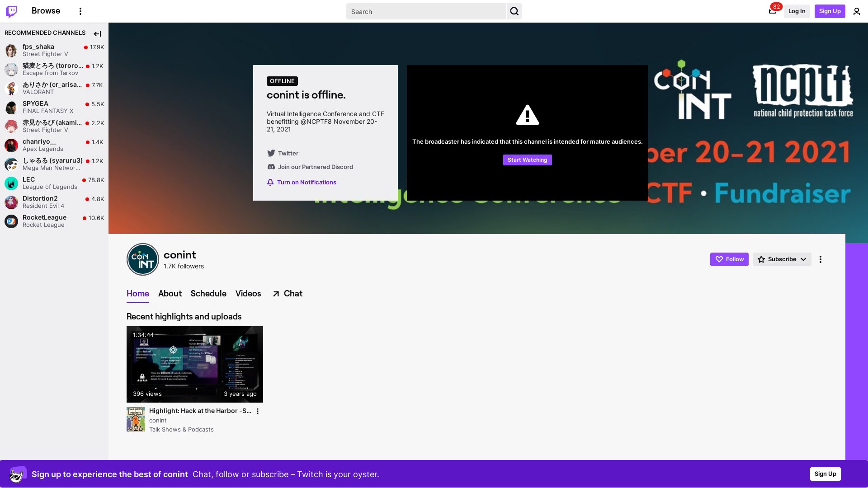868x488 pixels.
Task: Follow the conint channel
Action: pos(729,259)
